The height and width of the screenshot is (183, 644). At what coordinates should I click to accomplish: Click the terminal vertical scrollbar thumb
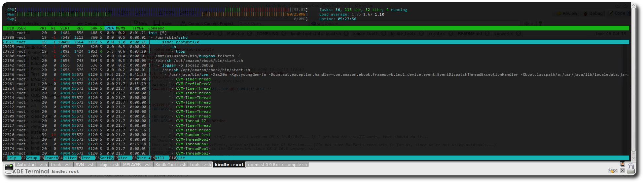(x=633, y=80)
